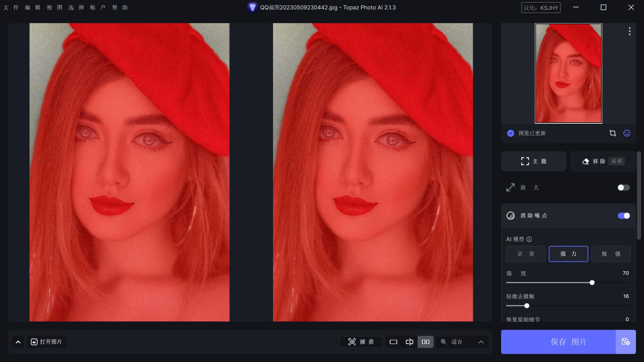The image size is (644, 362).
Task: Click the crop tool icon
Action: 612,133
